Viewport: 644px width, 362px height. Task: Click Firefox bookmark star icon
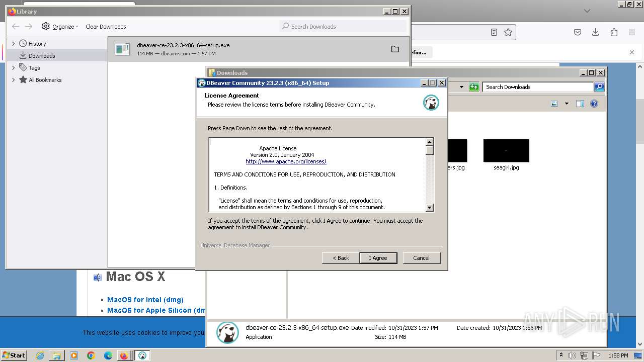coord(508,32)
